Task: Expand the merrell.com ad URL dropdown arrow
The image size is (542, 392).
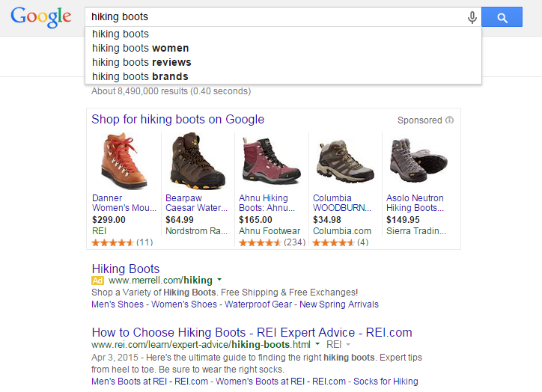Action: pos(220,281)
